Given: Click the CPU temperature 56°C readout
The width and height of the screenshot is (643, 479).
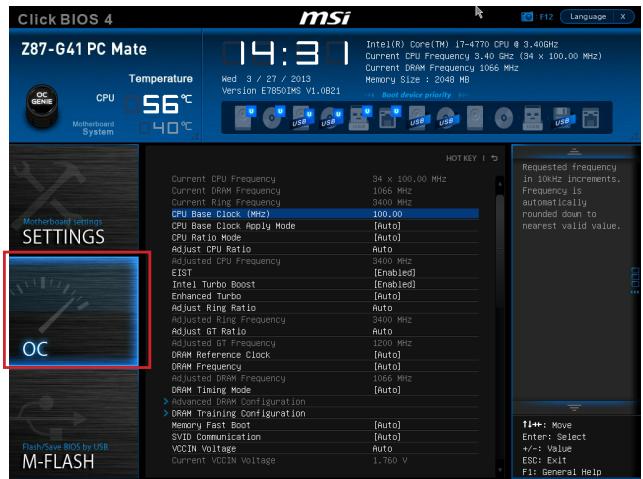Looking at the screenshot, I should pos(167,104).
